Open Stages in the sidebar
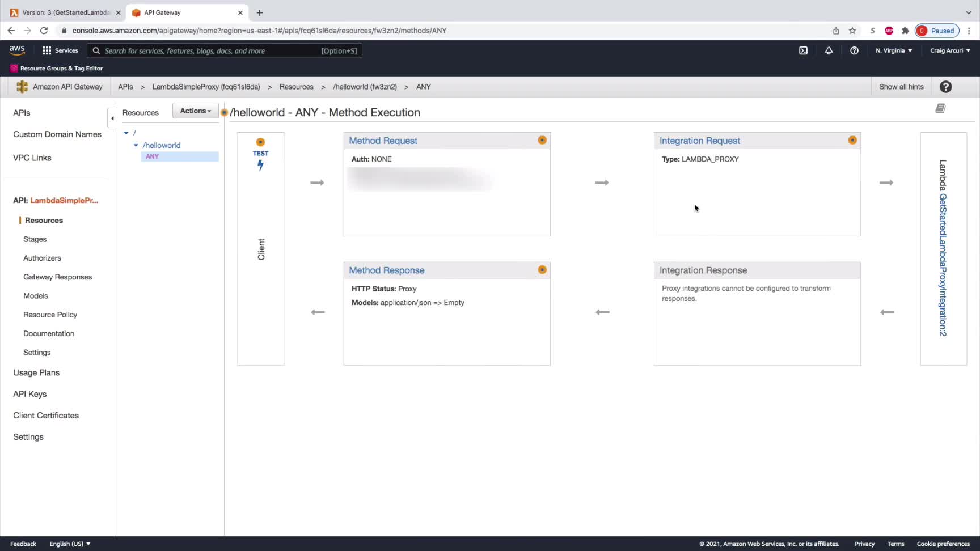The height and width of the screenshot is (551, 980). (x=35, y=239)
